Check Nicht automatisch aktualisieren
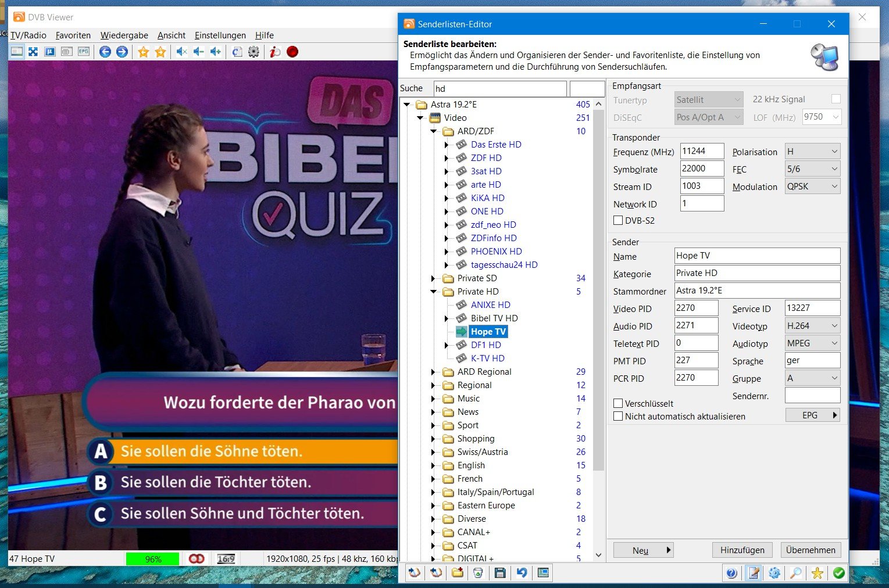 (618, 417)
